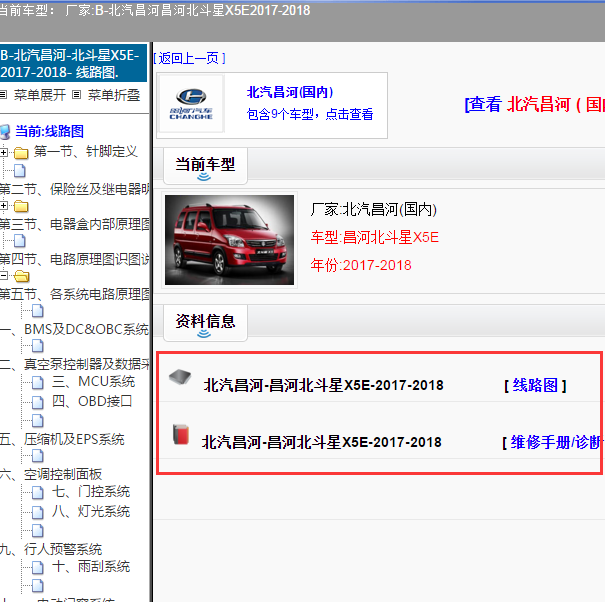Click page icon above 行人预警系统
This screenshot has width=605, height=602.
point(37,531)
